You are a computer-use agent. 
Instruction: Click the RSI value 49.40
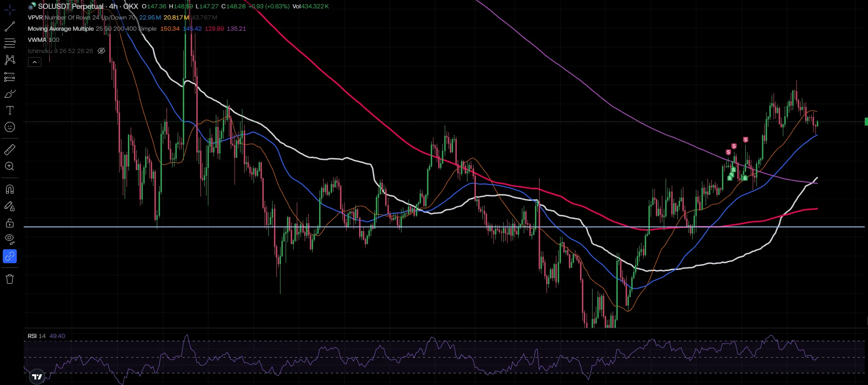click(x=57, y=336)
